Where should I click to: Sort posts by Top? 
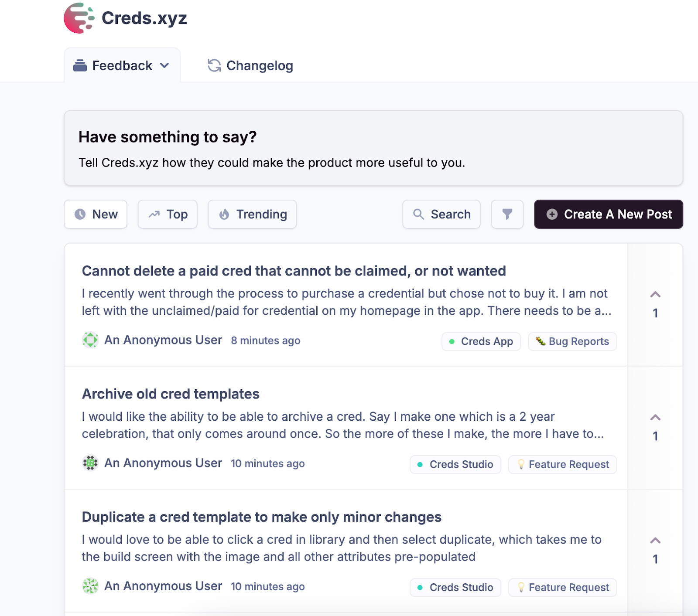[x=168, y=214]
